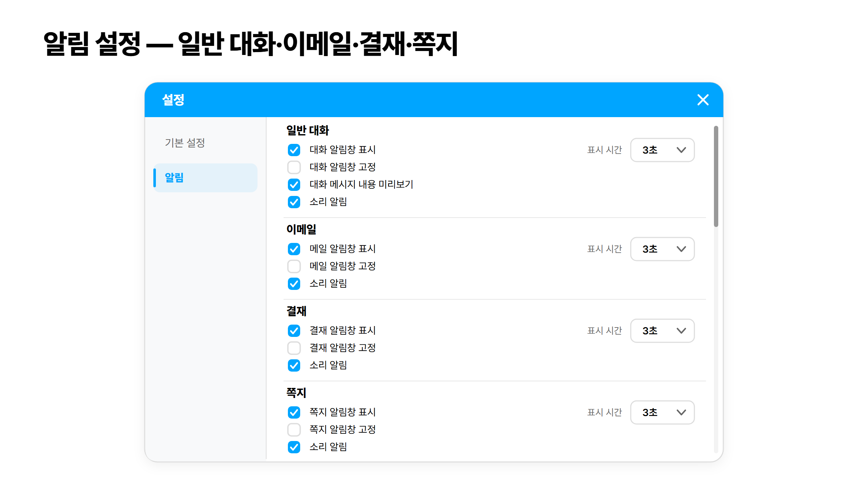This screenshot has width=868, height=488.
Task: Select the 알림 sidebar item
Action: pos(205,178)
